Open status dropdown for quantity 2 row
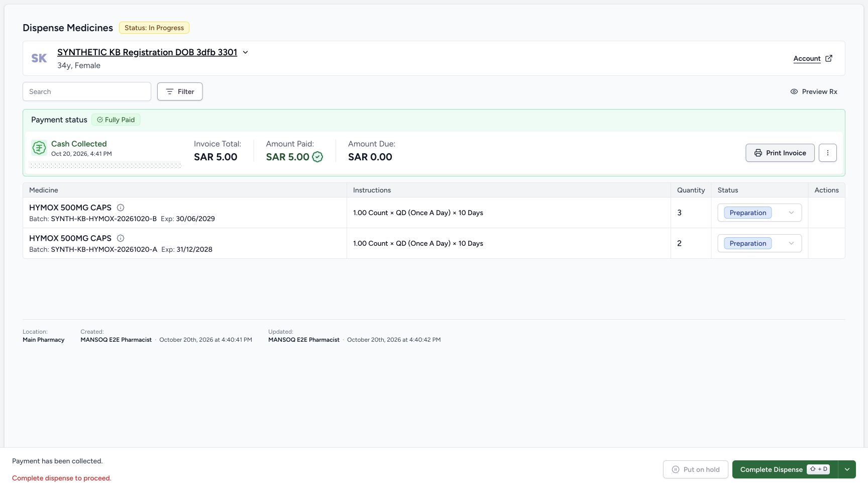 point(759,243)
